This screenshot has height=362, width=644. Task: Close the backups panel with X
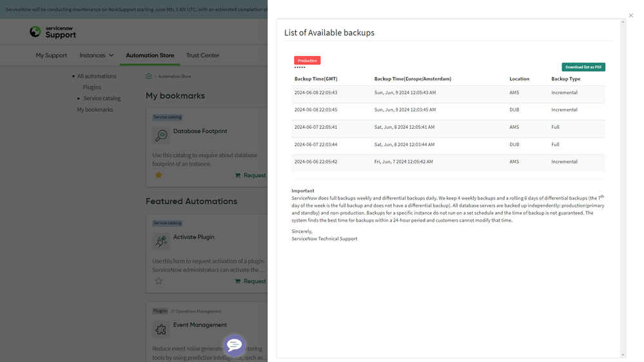[x=631, y=15]
